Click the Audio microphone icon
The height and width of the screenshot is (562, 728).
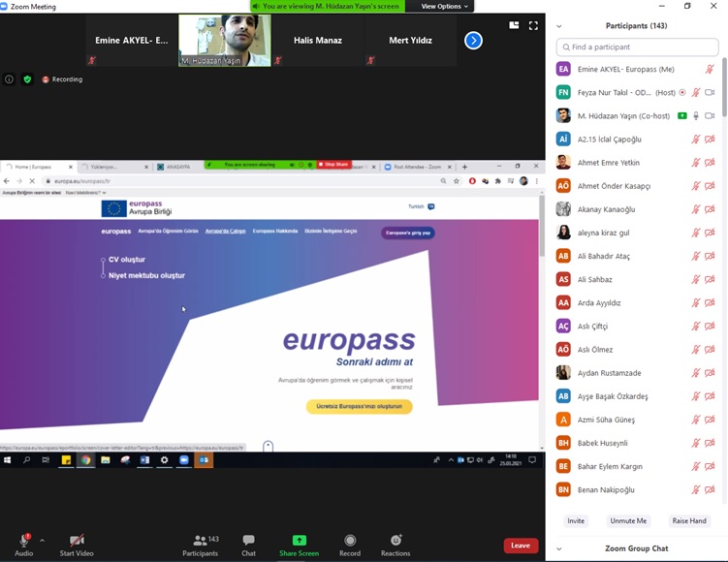click(x=23, y=541)
